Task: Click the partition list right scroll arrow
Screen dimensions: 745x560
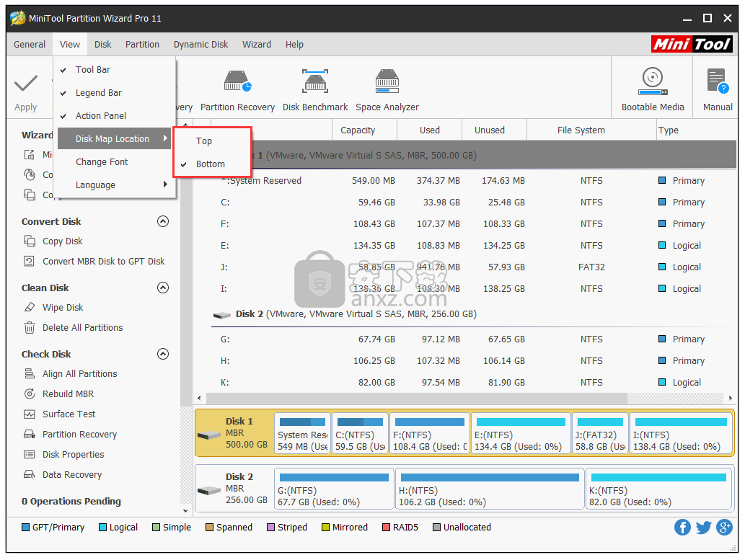Action: [x=731, y=398]
